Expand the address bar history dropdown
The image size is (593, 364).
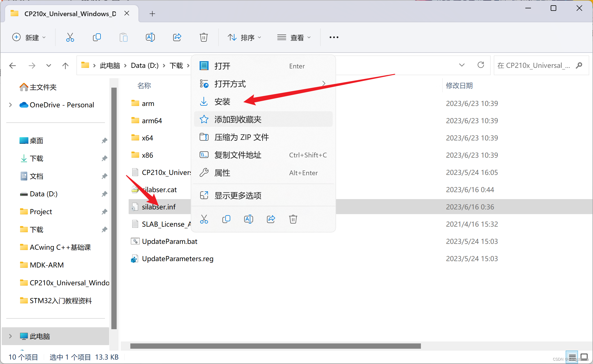tap(462, 65)
